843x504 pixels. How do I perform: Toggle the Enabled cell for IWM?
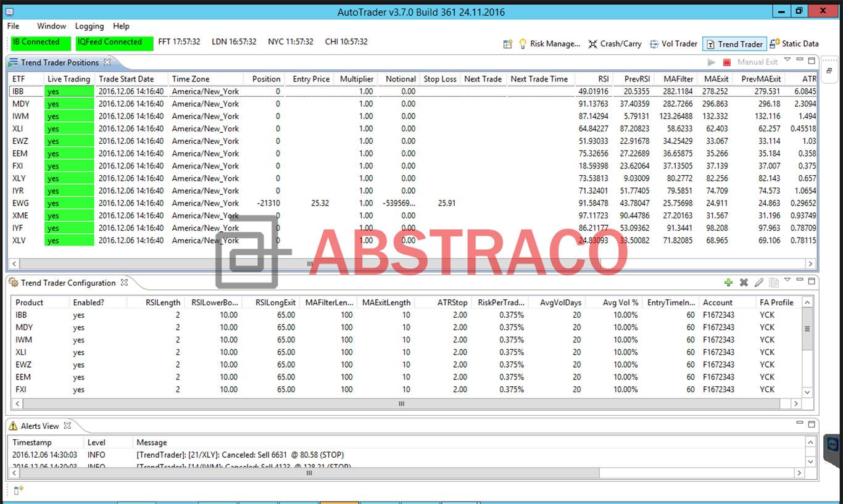(x=79, y=340)
